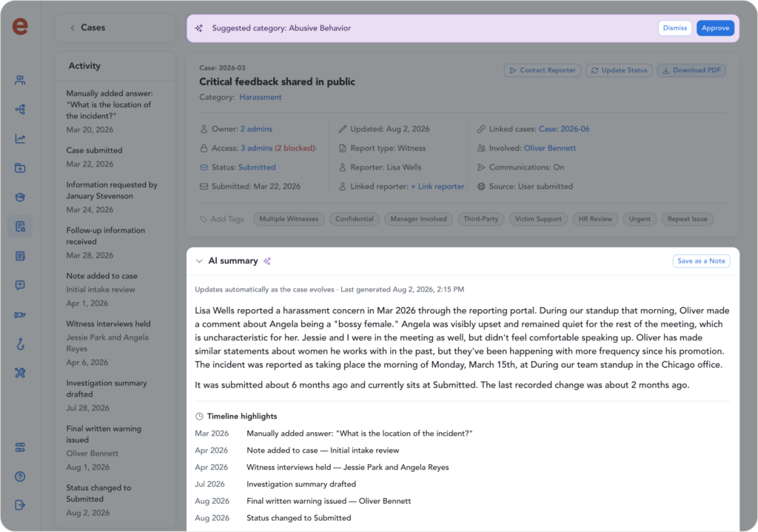The width and height of the screenshot is (758, 532).
Task: Go back to Cases list
Action: [87, 27]
